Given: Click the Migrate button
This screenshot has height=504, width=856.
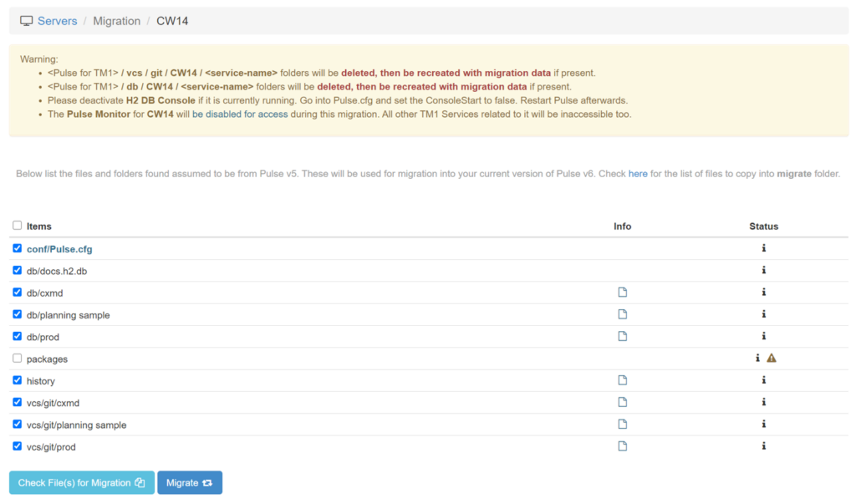Looking at the screenshot, I should [189, 483].
